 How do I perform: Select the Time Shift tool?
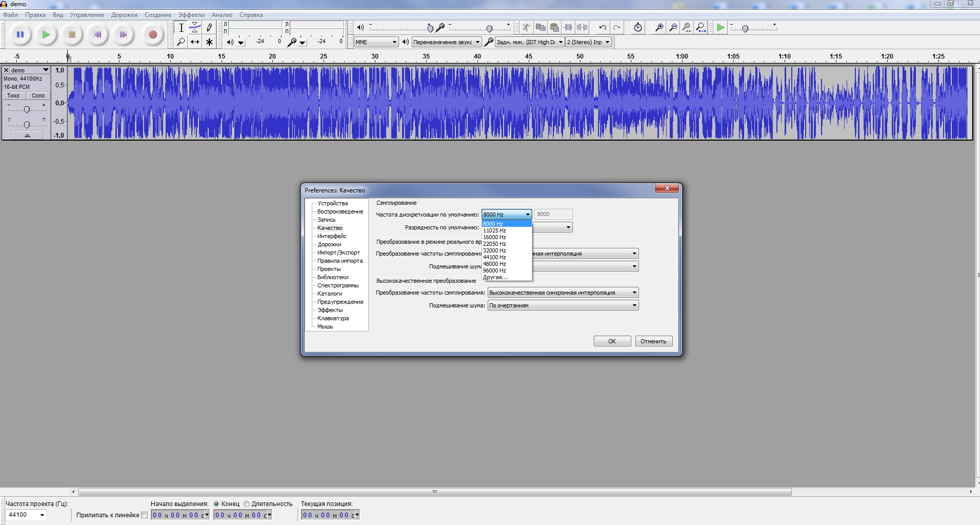(x=195, y=42)
